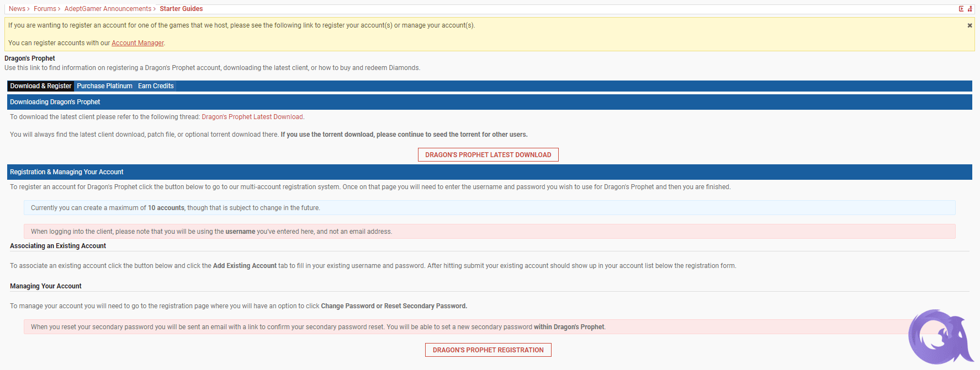Switch to the Download & Register tab
The width and height of the screenshot is (980, 370).
click(x=41, y=86)
